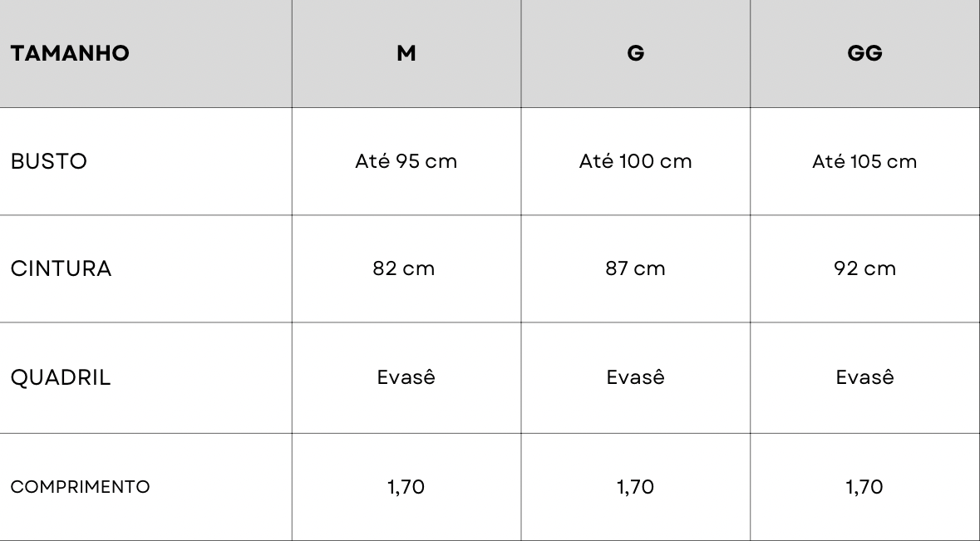Click the TAMANHO header cell
The height and width of the screenshot is (541, 980).
click(x=70, y=54)
